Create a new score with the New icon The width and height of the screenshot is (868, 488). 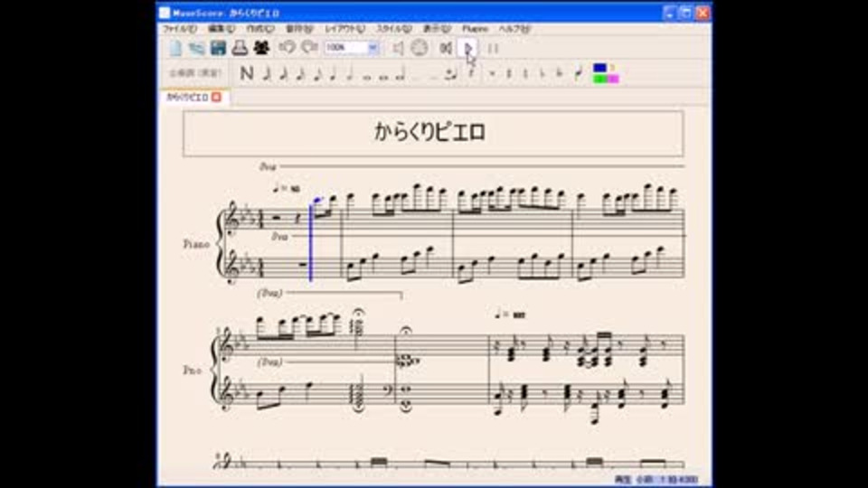coord(176,48)
